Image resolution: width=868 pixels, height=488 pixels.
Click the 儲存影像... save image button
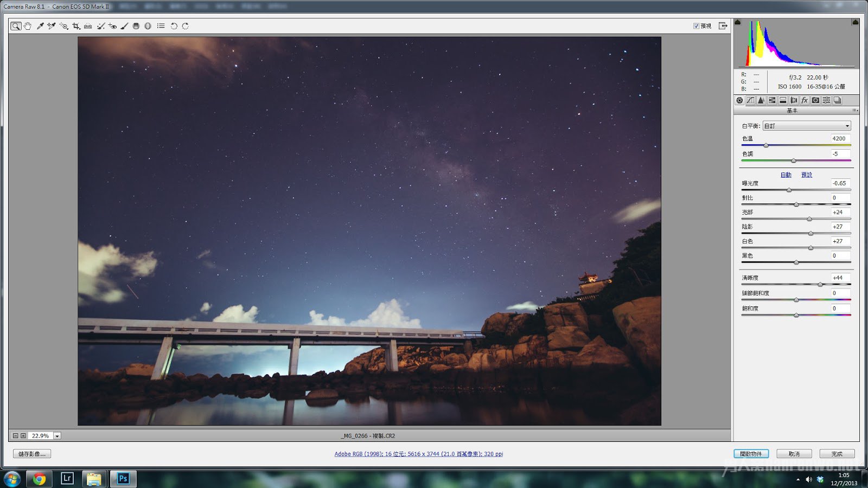[32, 454]
